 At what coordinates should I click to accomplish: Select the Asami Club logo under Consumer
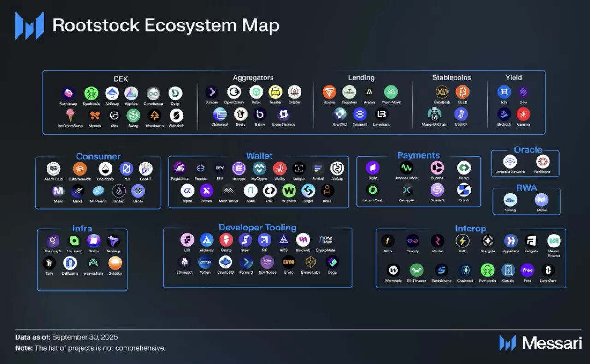[53, 169]
